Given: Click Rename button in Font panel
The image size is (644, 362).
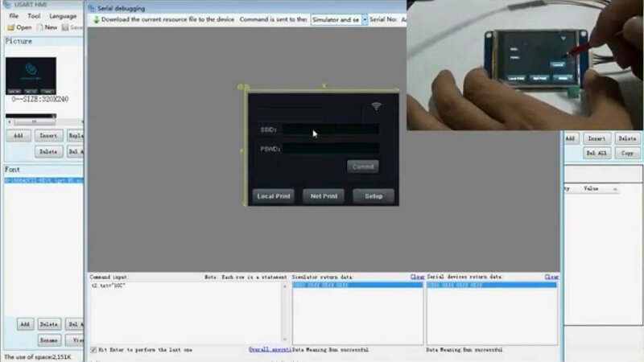Looking at the screenshot, I should tap(49, 340).
